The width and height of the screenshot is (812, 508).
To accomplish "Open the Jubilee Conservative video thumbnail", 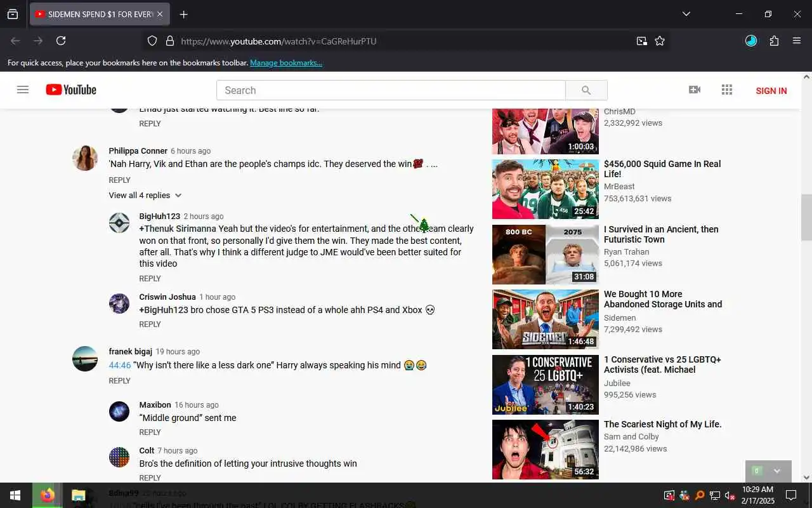I will pyautogui.click(x=546, y=385).
